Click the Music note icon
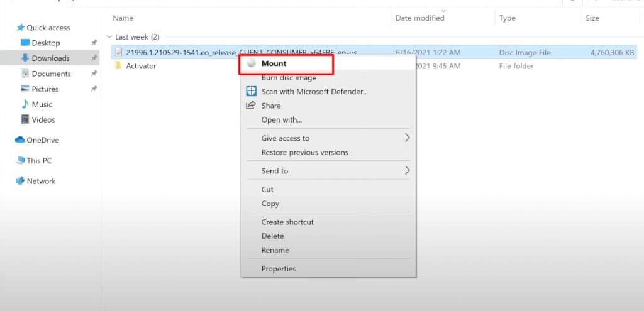The height and width of the screenshot is (311, 644). pyautogui.click(x=25, y=104)
